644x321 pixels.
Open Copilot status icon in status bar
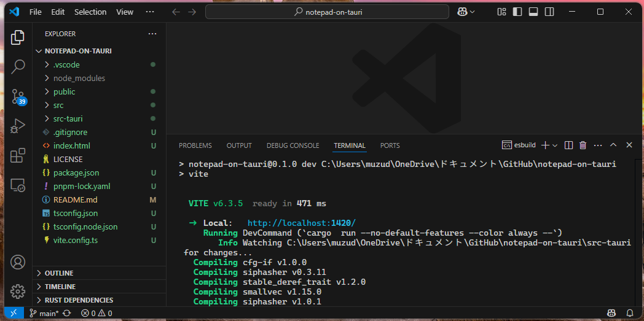[x=611, y=313]
